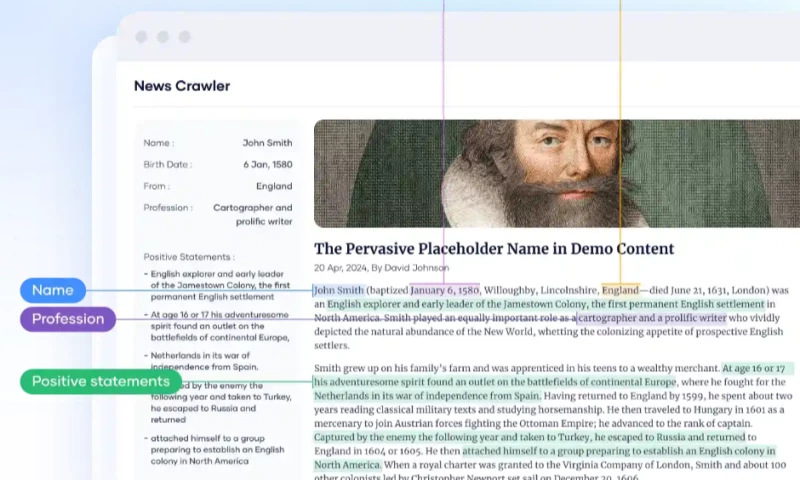Screen dimensions: 800x480
Task: Click the middle window control dot
Action: click(x=163, y=37)
